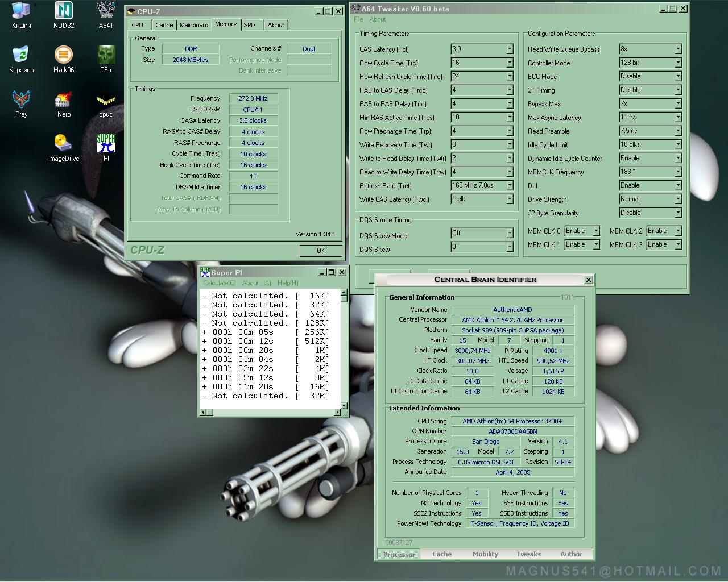Open the NOD32 desktop shortcut

pyautogui.click(x=64, y=15)
